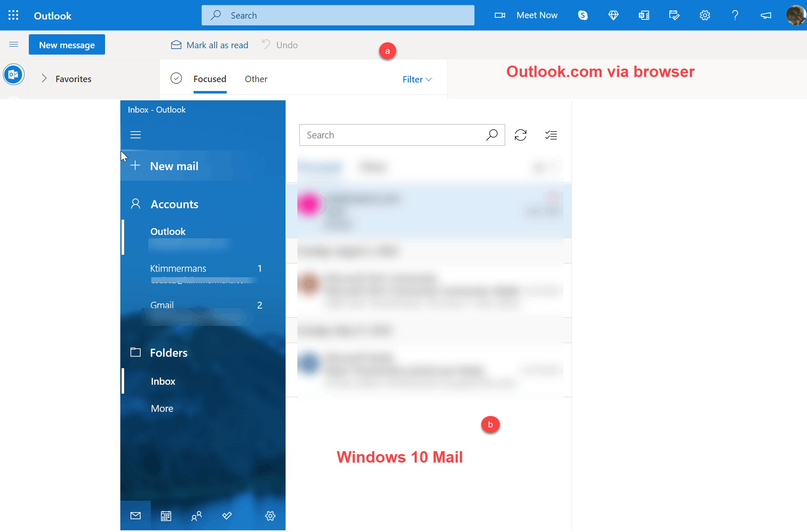Open Skype from the Outlook.com header
807x532 pixels.
(x=583, y=15)
